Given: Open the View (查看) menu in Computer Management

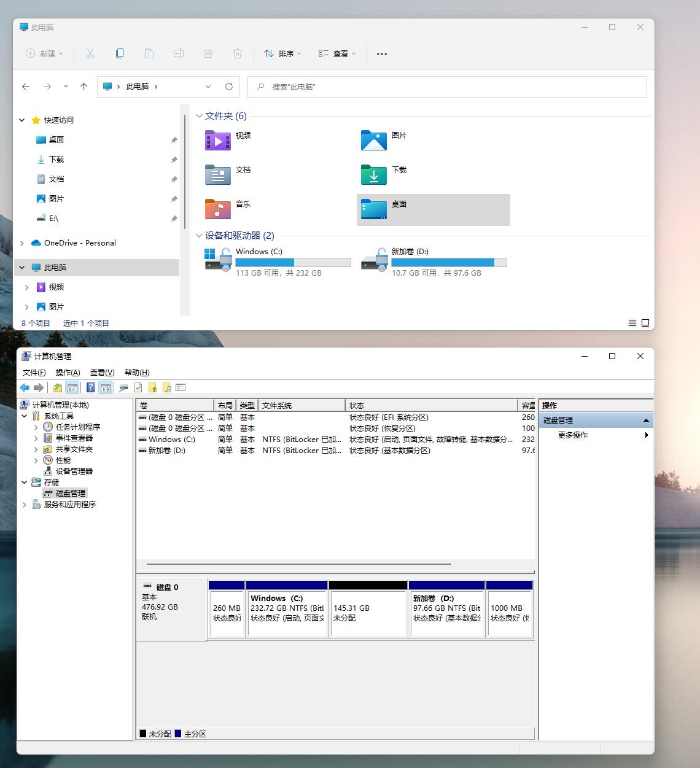Looking at the screenshot, I should tap(102, 373).
